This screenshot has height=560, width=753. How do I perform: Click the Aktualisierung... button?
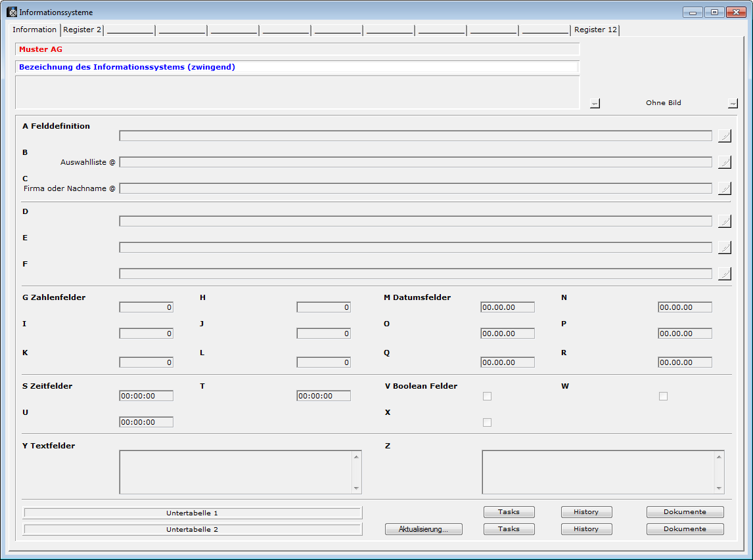pos(424,529)
